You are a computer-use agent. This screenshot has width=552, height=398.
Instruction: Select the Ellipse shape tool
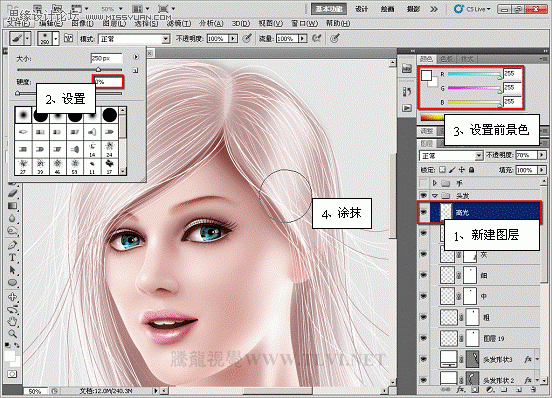pyautogui.click(x=12, y=283)
